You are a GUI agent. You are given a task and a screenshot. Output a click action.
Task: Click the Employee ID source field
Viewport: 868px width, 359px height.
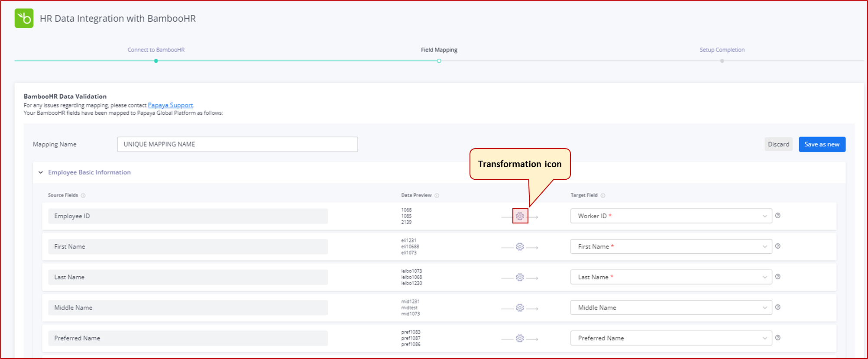point(188,216)
